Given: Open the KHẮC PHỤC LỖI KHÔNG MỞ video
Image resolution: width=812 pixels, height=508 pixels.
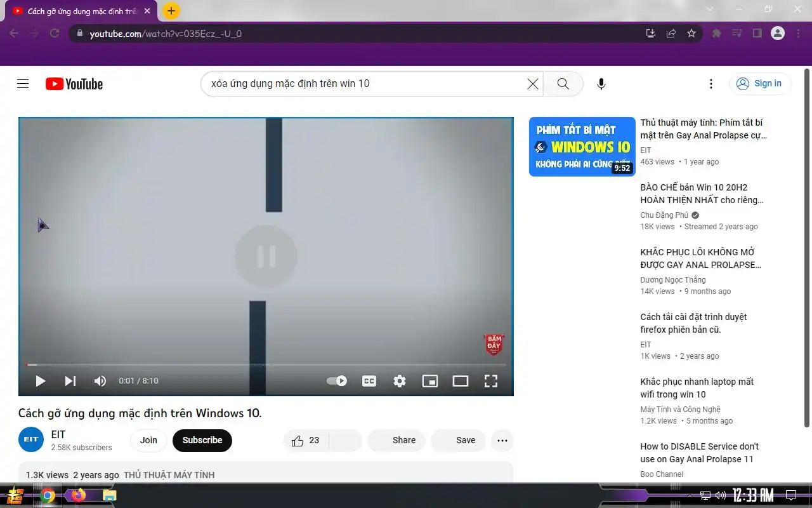Looking at the screenshot, I should coord(700,258).
